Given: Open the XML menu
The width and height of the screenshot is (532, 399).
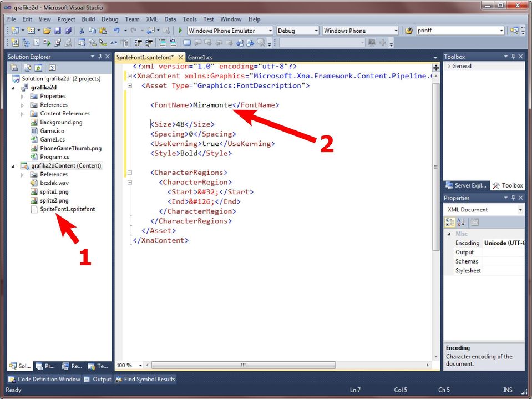Looking at the screenshot, I should click(151, 19).
